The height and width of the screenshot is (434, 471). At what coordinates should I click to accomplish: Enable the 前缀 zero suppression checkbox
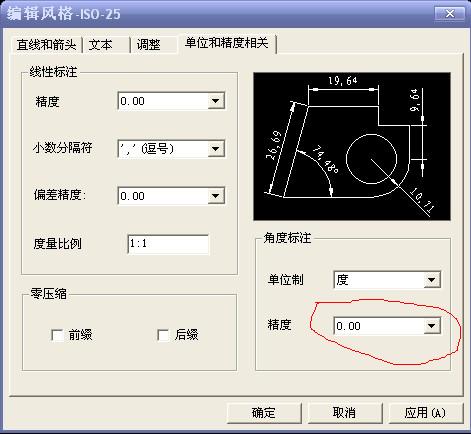coord(58,335)
